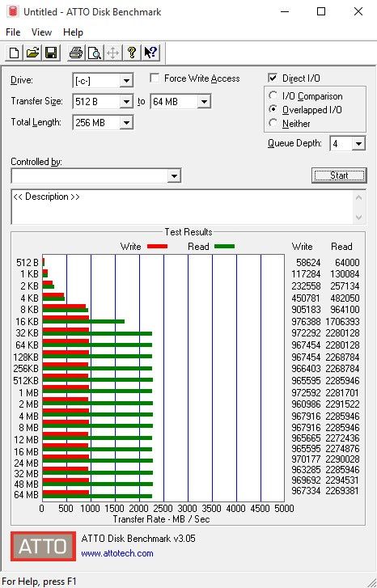Select the I/O Comparison radio button
This screenshot has width=377, height=588.
coord(273,95)
